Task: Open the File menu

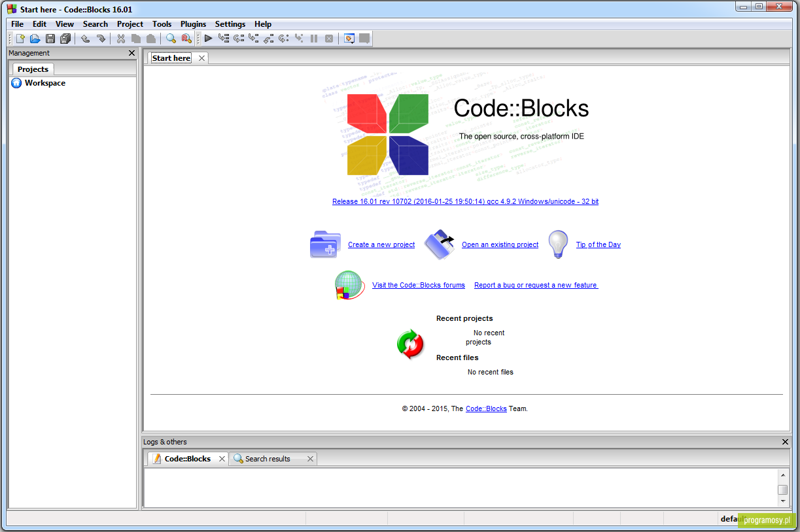Action: tap(18, 24)
